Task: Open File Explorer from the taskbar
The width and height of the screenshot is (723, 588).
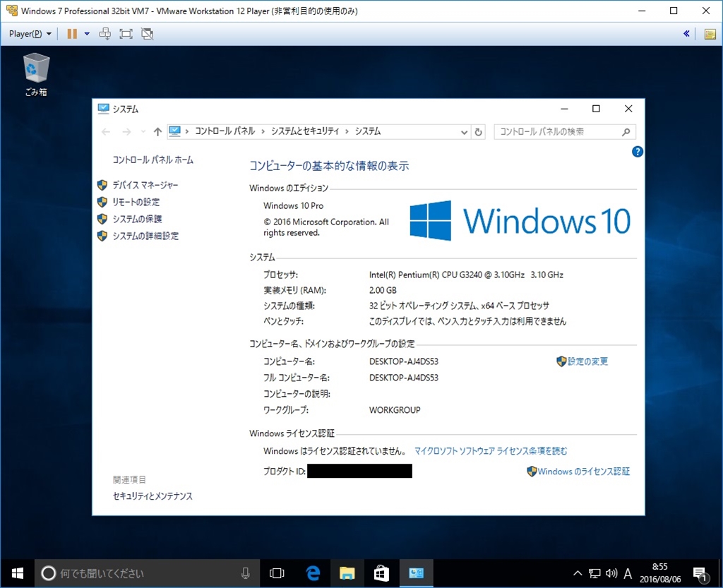Action: [x=347, y=573]
